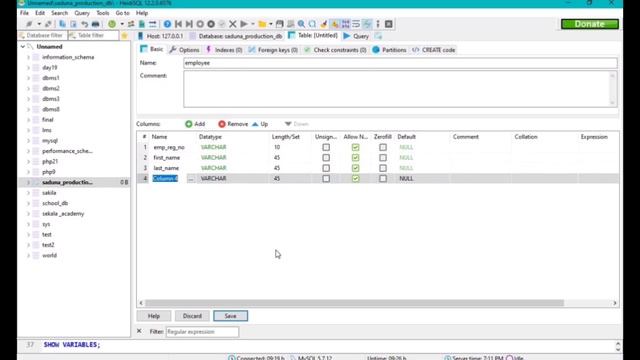Click the red Remove column icon
This screenshot has width=640, height=360.
point(222,124)
